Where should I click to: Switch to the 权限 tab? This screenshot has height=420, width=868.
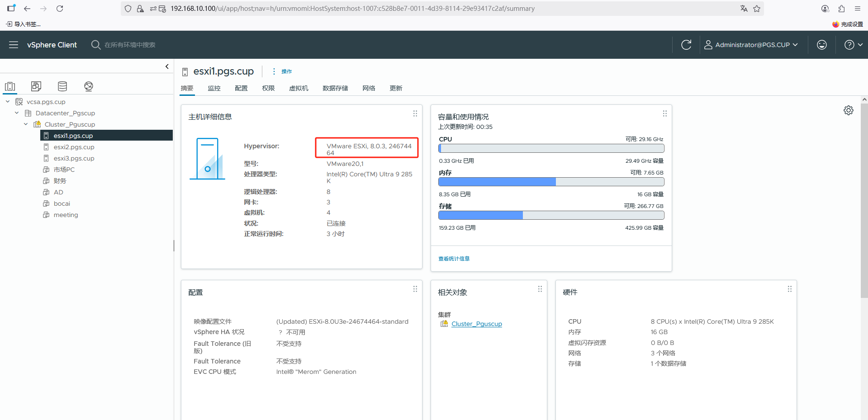point(268,88)
